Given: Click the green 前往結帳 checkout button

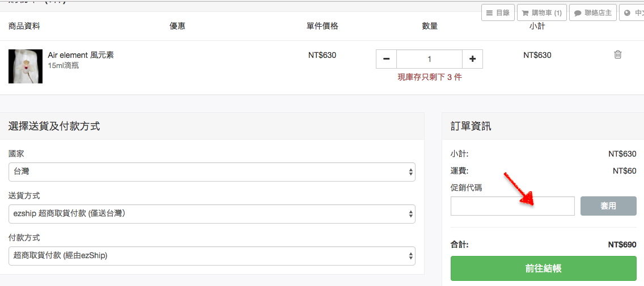Looking at the screenshot, I should click(543, 268).
